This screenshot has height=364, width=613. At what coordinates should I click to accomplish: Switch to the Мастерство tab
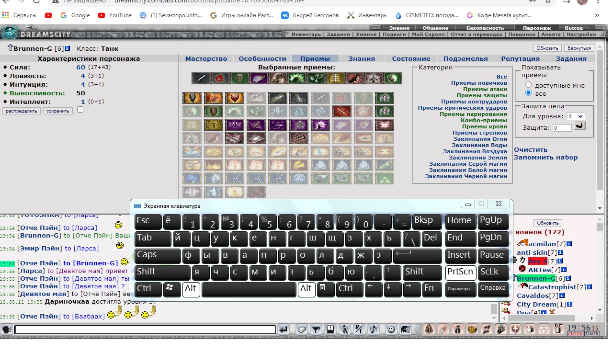pyautogui.click(x=206, y=58)
